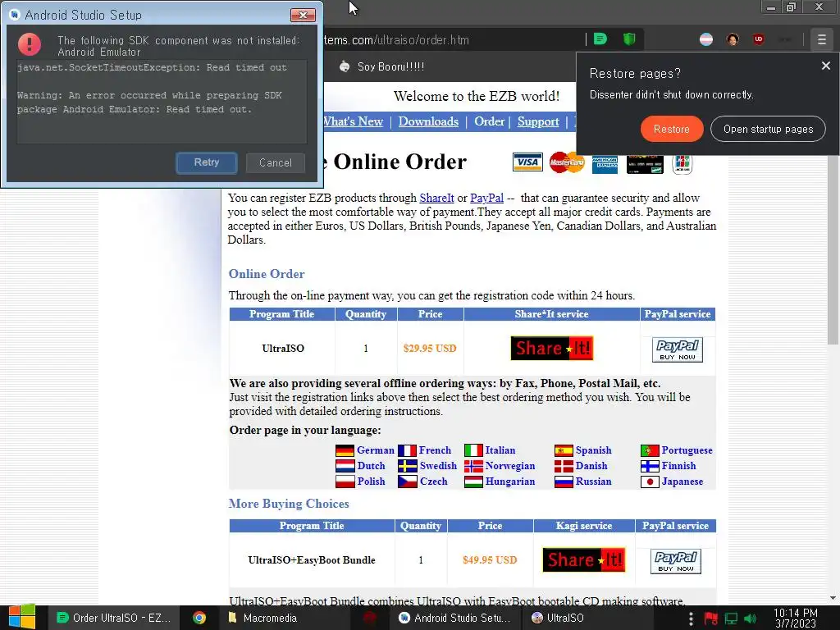The height and width of the screenshot is (630, 840).
Task: Open the Dutch order page link
Action: tap(371, 466)
